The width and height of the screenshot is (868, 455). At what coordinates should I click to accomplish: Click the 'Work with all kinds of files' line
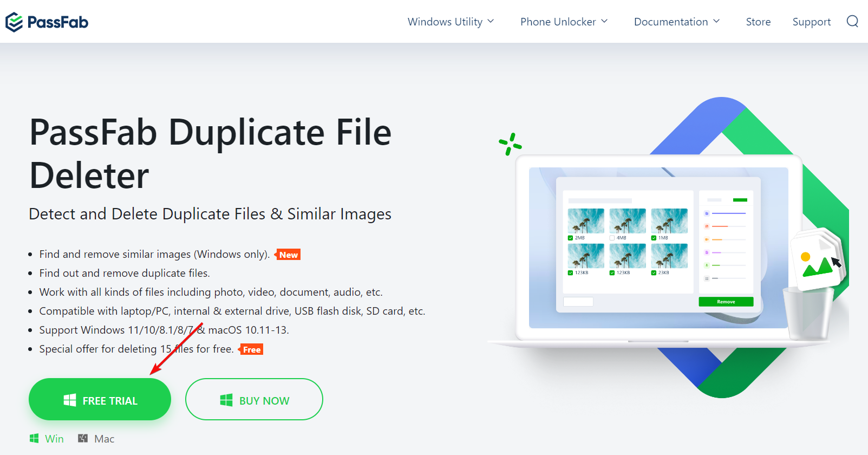(x=211, y=292)
